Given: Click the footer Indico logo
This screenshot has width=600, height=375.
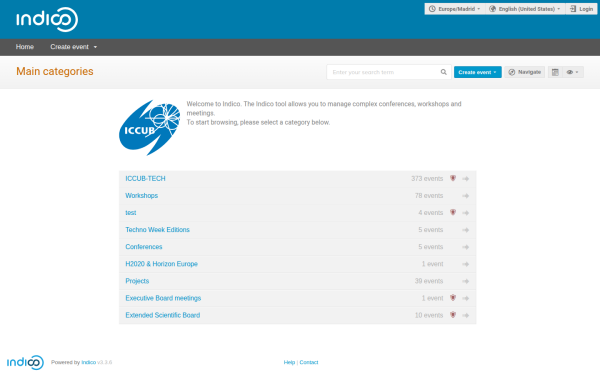Looking at the screenshot, I should 25,362.
